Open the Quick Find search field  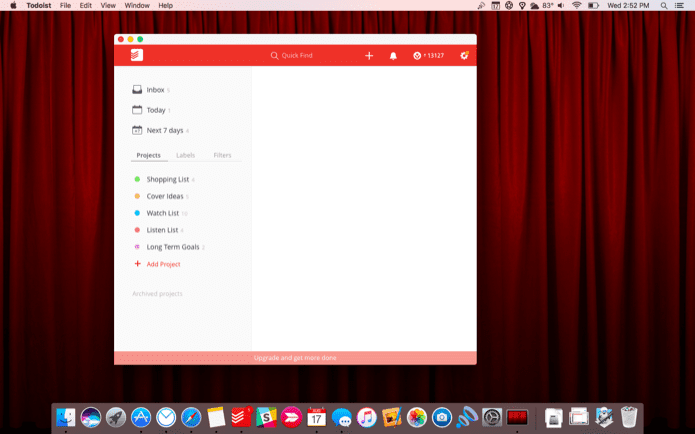292,55
